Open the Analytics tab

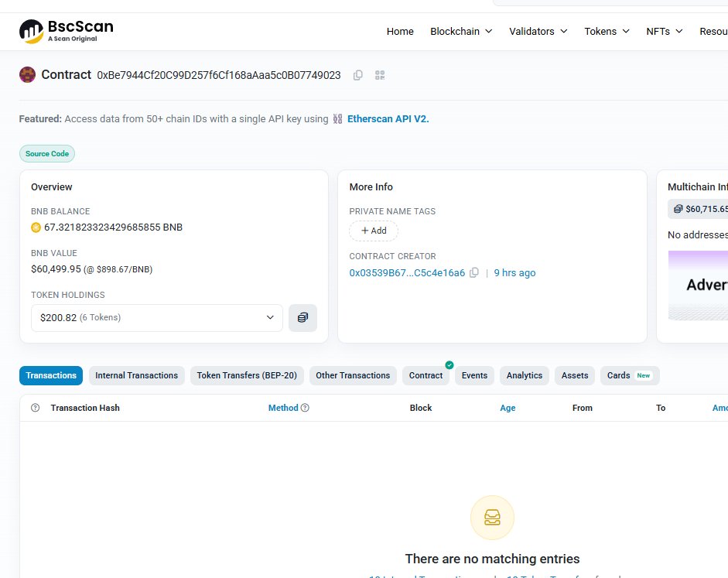tap(525, 375)
